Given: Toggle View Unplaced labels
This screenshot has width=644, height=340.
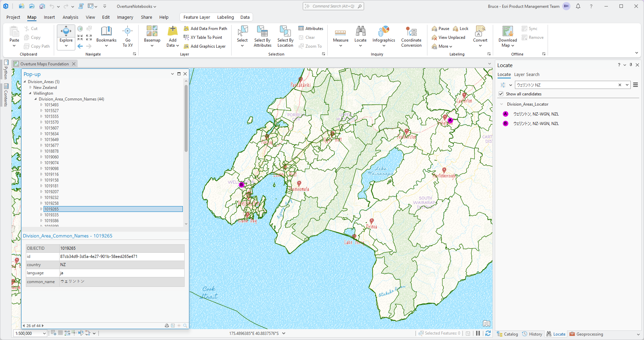Looking at the screenshot, I should (448, 37).
